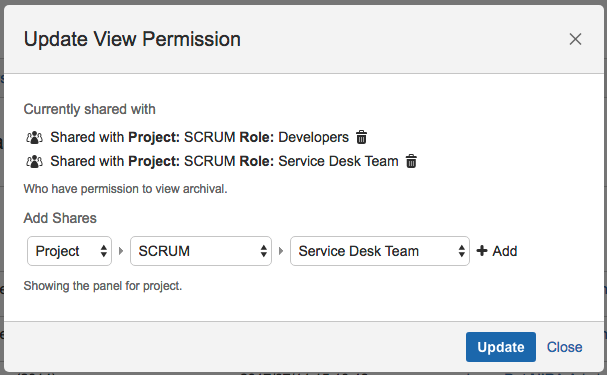Select the SCRUM Role: Service Desk Team share entry text
Viewport: 607px width, 375px height.
[x=224, y=161]
